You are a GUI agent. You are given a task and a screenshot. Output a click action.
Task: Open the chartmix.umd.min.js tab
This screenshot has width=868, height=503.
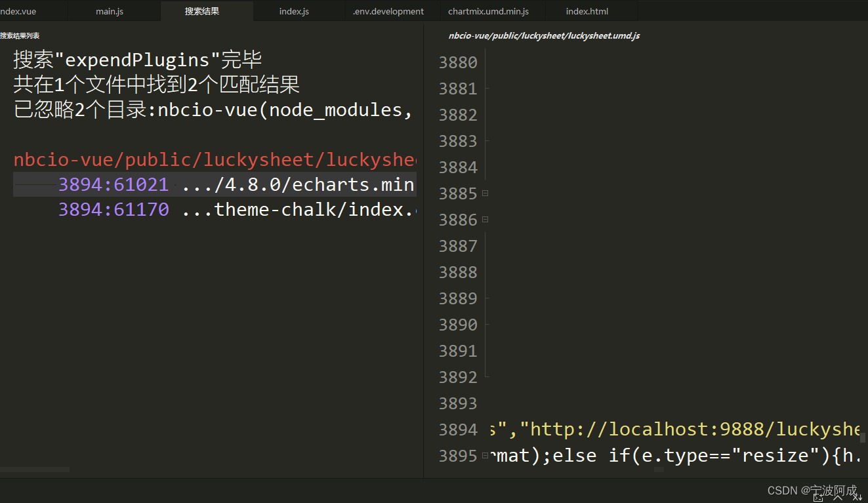tap(491, 10)
